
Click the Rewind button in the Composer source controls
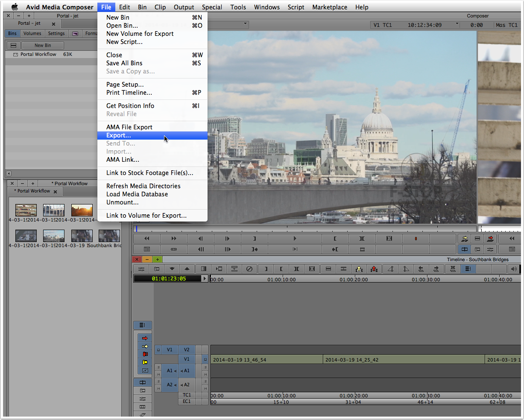[x=147, y=239]
